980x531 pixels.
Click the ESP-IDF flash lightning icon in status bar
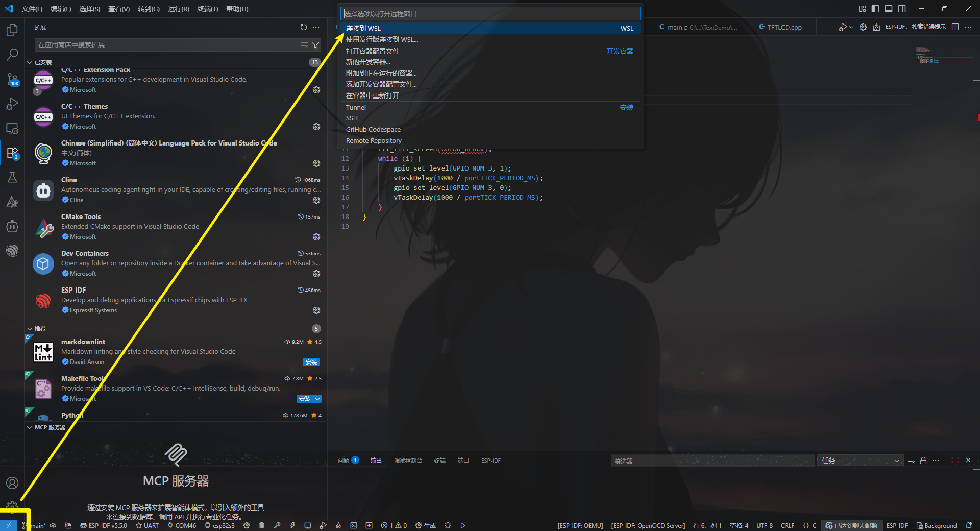coord(292,525)
